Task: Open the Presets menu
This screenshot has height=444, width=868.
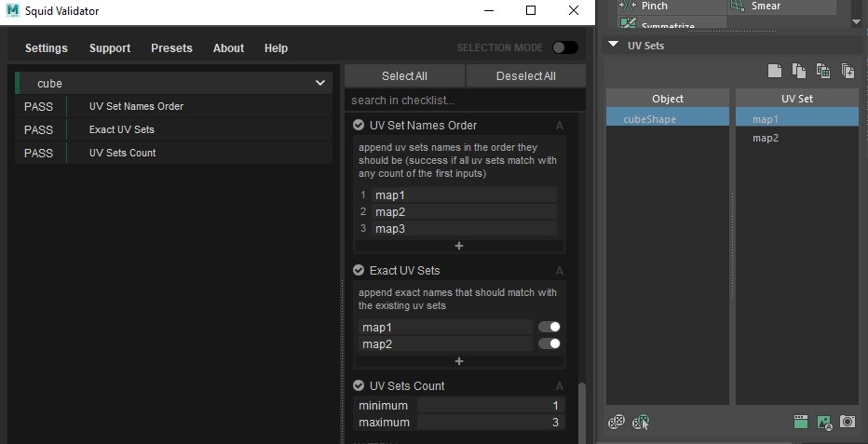Action: (x=171, y=48)
